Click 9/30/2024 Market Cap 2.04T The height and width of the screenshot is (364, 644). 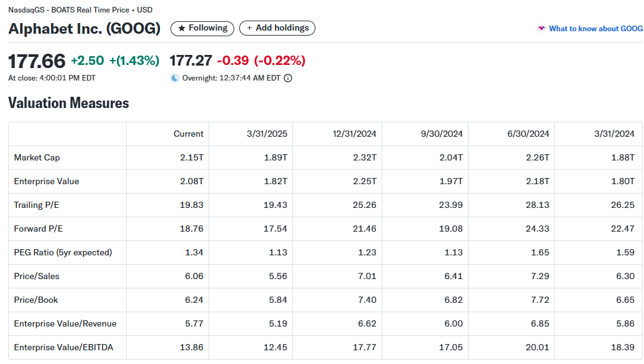coord(451,157)
